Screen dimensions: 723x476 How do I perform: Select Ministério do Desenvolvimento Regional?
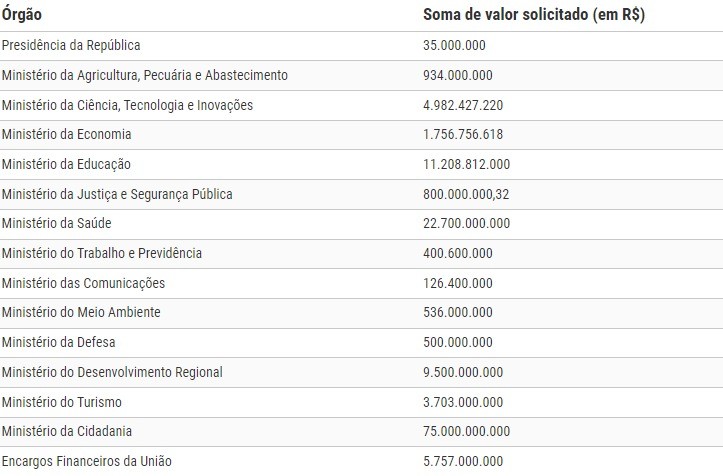(112, 372)
